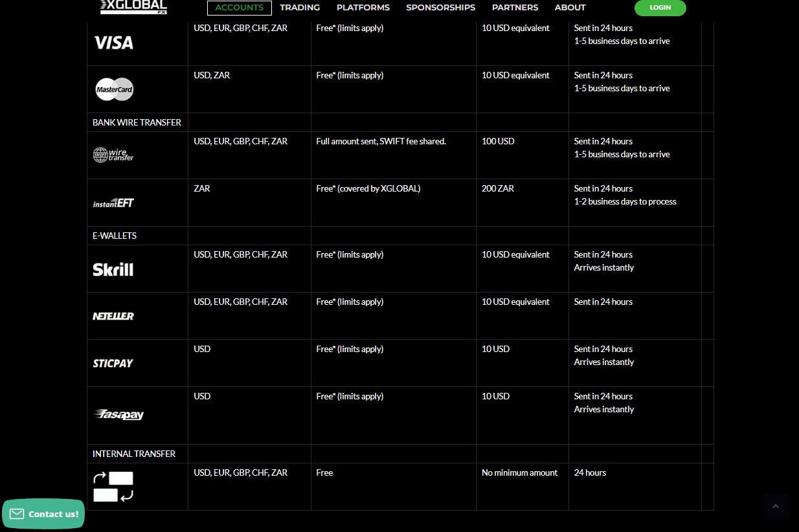This screenshot has height=532, width=799.
Task: Click the SWIFT wire transfer logo
Action: pos(113,155)
